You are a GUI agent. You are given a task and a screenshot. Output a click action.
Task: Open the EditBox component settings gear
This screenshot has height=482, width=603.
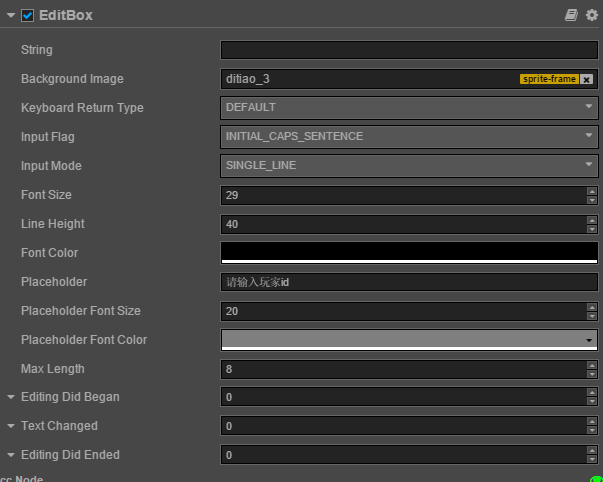(591, 15)
